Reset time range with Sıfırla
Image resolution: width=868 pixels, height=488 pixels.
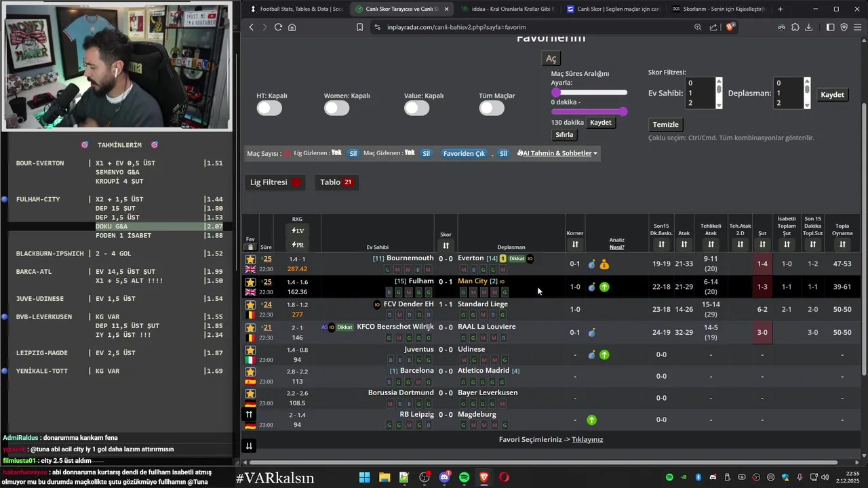coord(564,134)
